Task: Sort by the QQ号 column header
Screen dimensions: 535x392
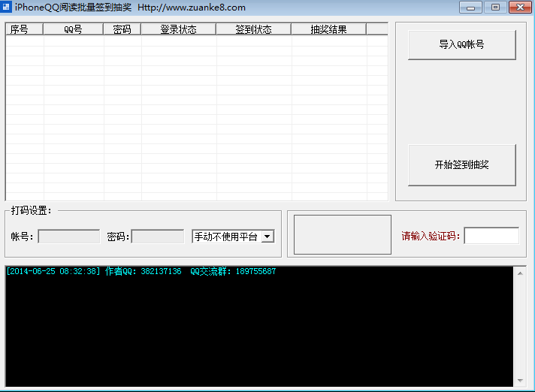Action: point(74,29)
